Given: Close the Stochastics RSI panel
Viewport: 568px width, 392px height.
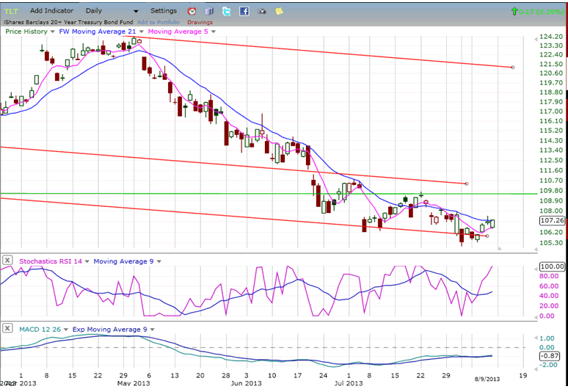Looking at the screenshot, I should [x=7, y=260].
